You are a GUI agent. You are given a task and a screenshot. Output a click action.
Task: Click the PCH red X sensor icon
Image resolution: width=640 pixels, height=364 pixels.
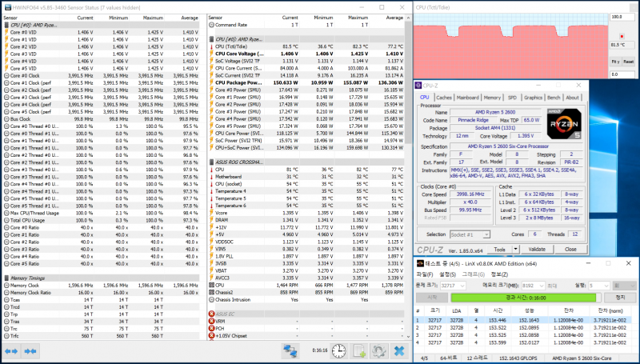click(211, 329)
